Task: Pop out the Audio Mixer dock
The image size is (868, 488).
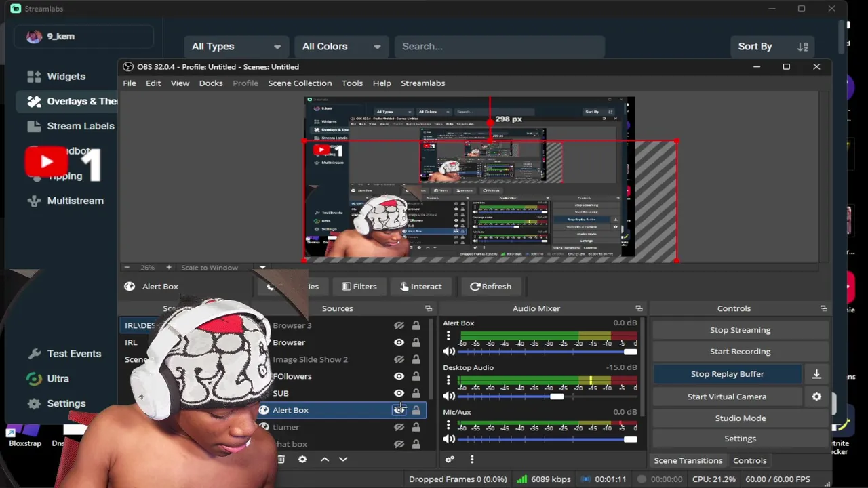Action: coord(639,309)
